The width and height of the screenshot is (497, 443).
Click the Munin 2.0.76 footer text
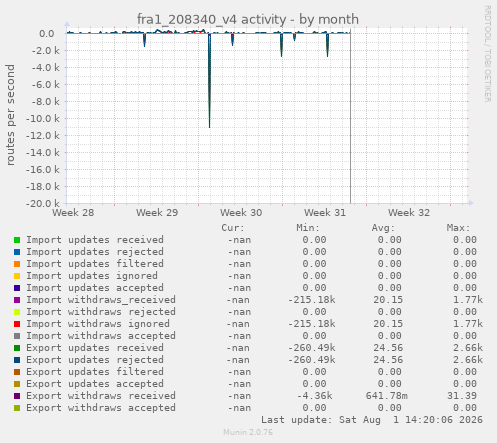tap(248, 432)
